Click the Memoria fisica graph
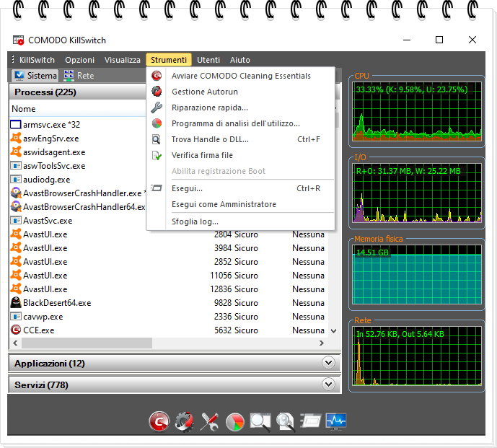This screenshot has width=497, height=448. [x=417, y=274]
